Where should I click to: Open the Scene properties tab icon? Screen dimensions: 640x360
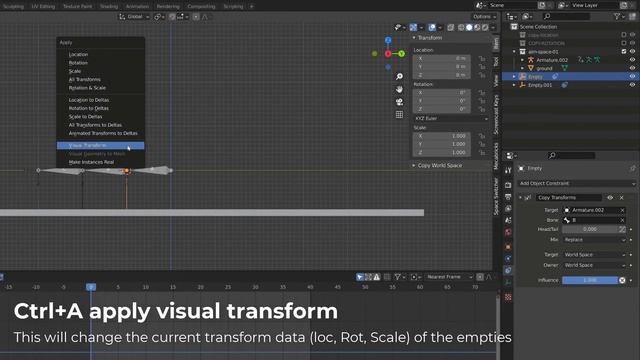[x=508, y=220]
